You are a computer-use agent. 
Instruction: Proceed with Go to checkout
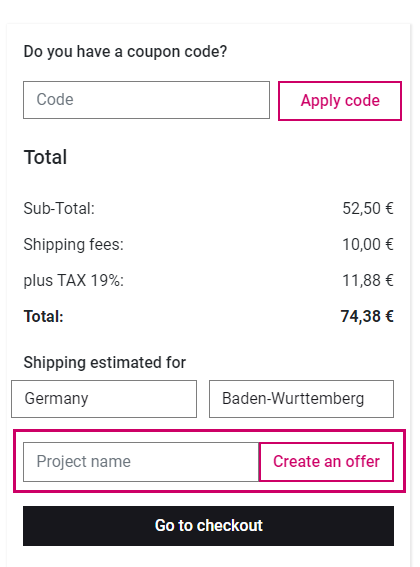click(x=208, y=526)
